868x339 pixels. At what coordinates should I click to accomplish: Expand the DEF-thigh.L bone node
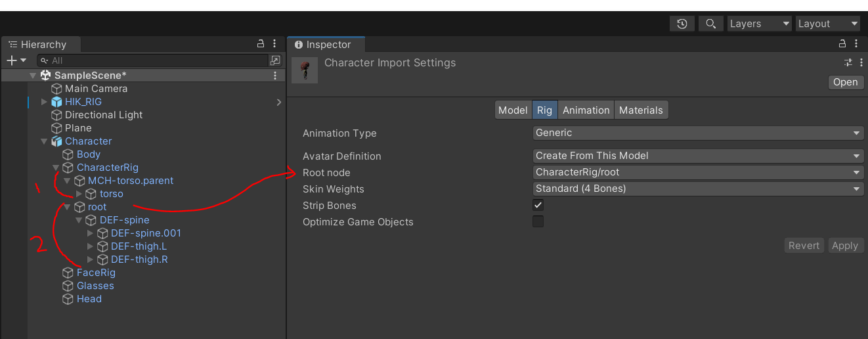coord(91,246)
